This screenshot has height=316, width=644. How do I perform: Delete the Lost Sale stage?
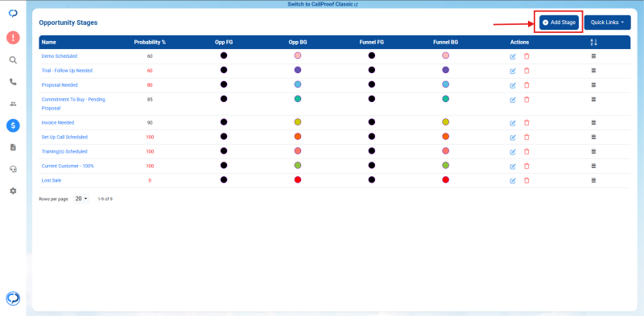pyautogui.click(x=526, y=181)
